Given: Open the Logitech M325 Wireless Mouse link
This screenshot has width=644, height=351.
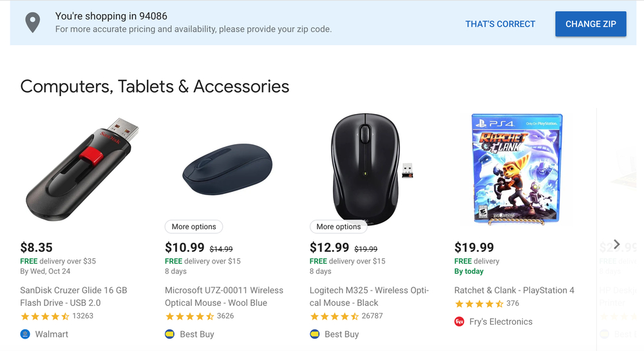Looking at the screenshot, I should pyautogui.click(x=369, y=296).
